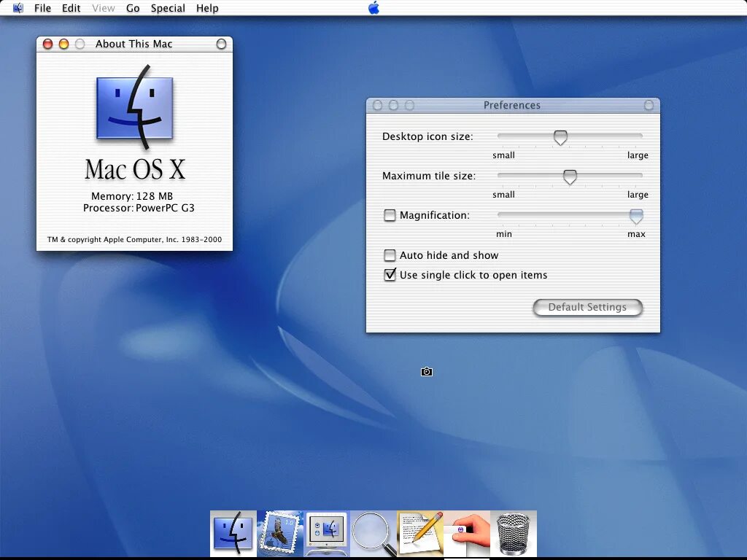This screenshot has height=560, width=747.
Task: Adjust the Desktop icon size slider thumb
Action: [560, 138]
